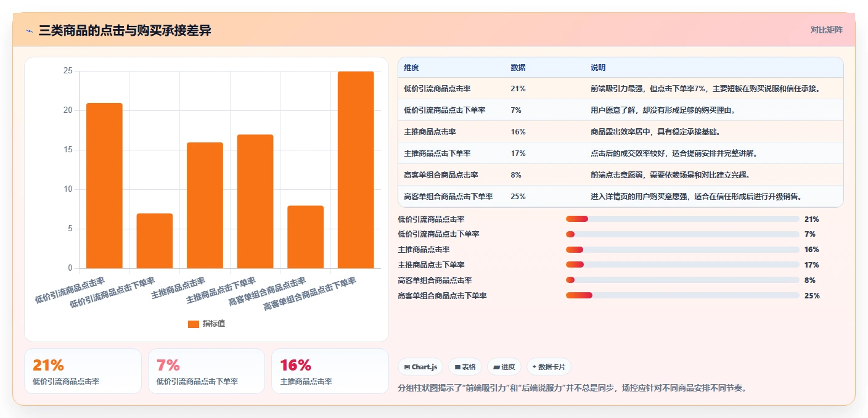Click the y-axis tick label '15'

tap(68, 150)
